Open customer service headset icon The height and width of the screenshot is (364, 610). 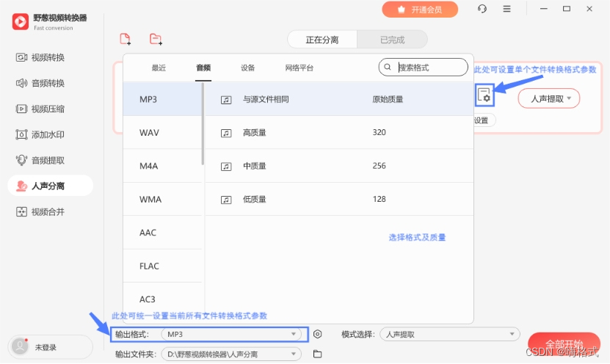point(482,9)
